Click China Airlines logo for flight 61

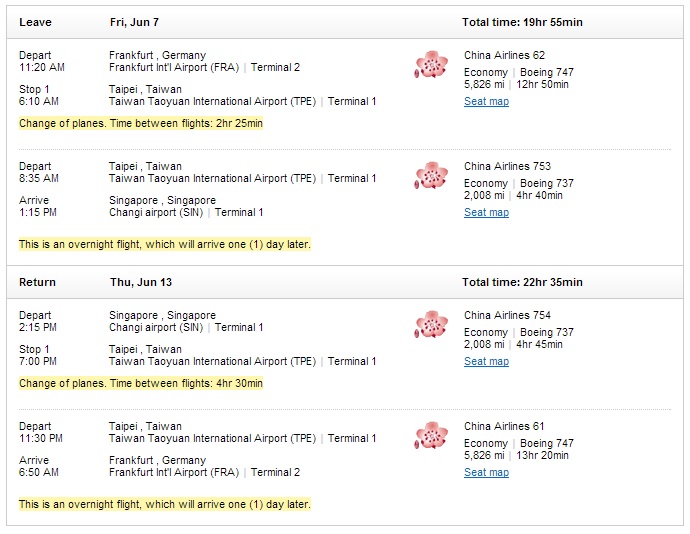[431, 435]
